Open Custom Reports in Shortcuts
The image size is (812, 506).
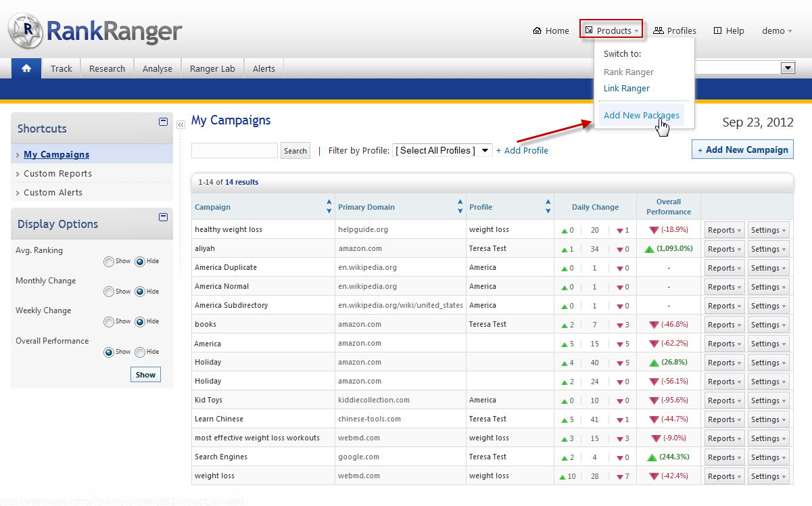click(x=57, y=174)
